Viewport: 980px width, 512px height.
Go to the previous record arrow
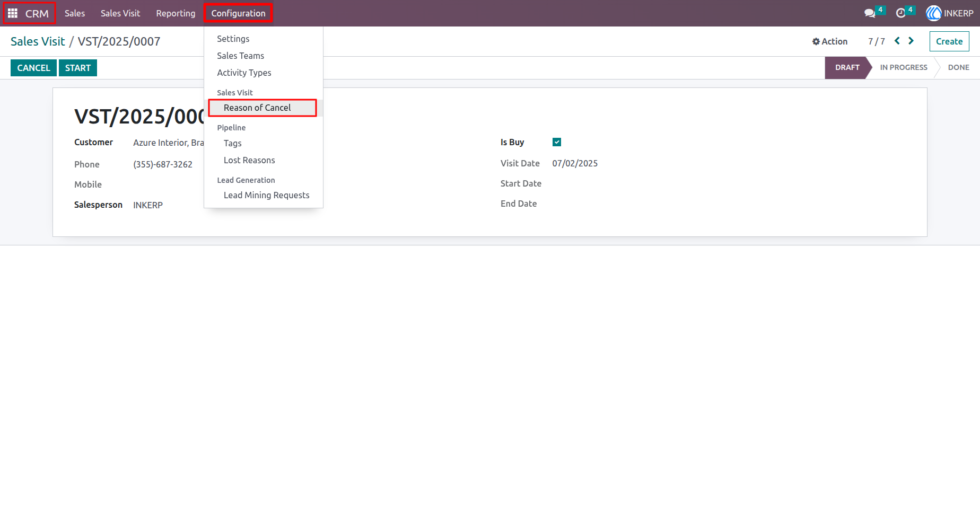[897, 41]
